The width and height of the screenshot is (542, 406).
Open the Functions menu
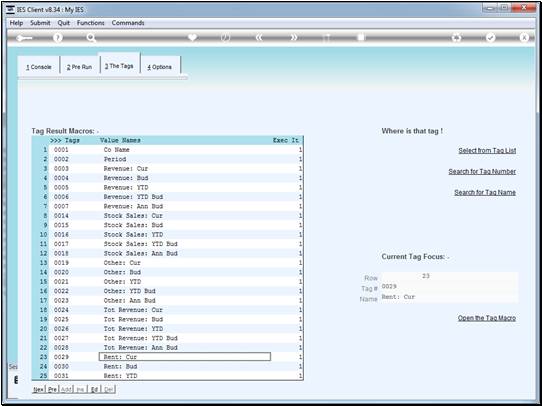pos(91,23)
